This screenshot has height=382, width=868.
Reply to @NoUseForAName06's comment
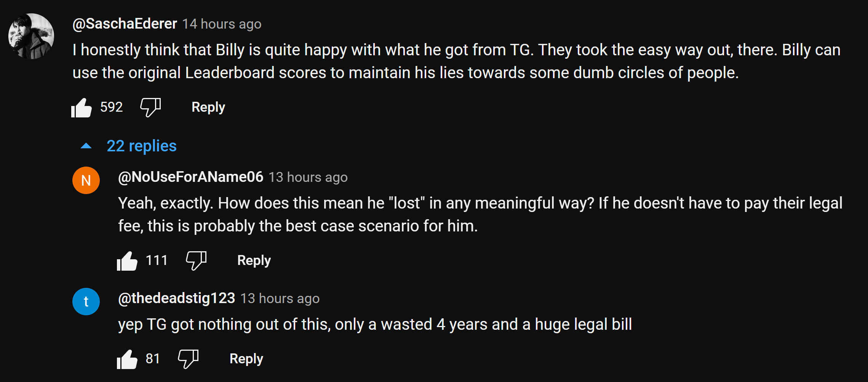coord(254,260)
